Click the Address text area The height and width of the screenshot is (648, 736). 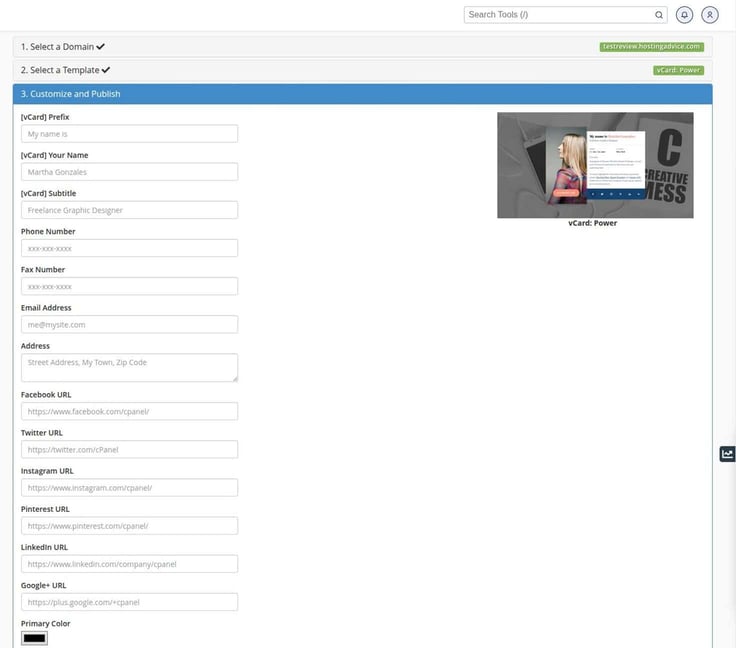[x=129, y=367]
